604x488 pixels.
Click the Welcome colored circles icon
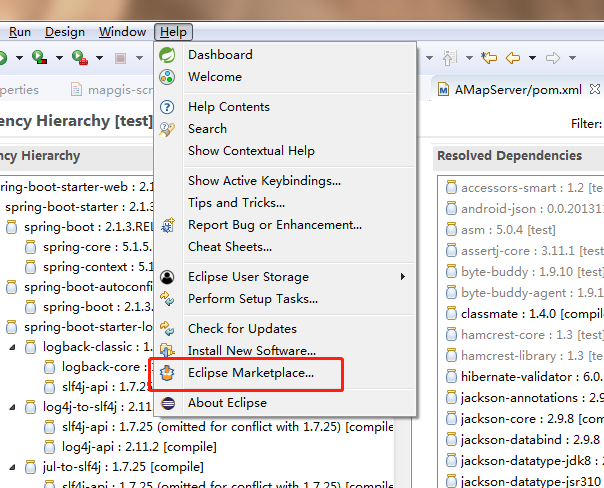coord(167,77)
